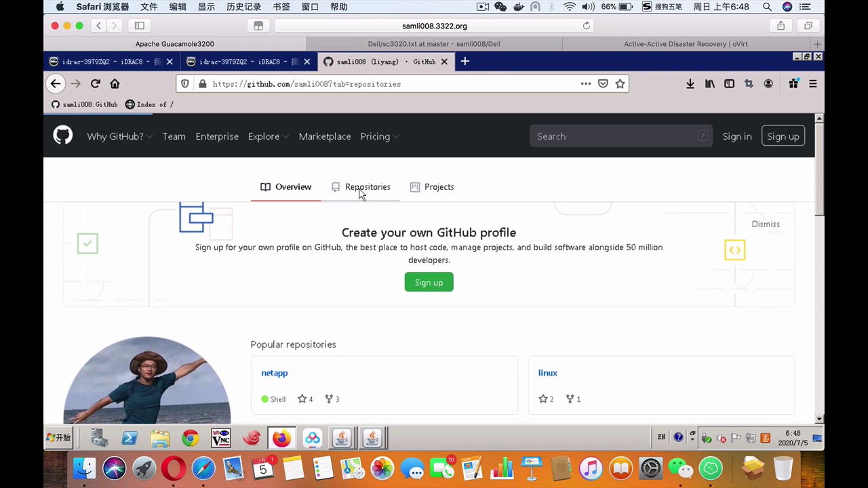Click tracking protection shield icon
Viewport: 868px width, 488px height.
pos(185,84)
